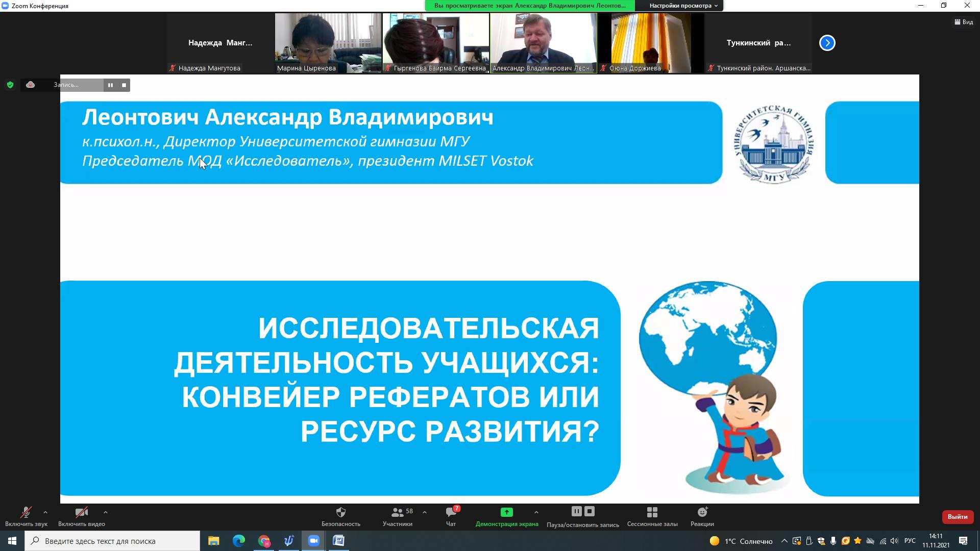Show next participants with blue arrow
The height and width of the screenshot is (551, 980).
coord(827,43)
